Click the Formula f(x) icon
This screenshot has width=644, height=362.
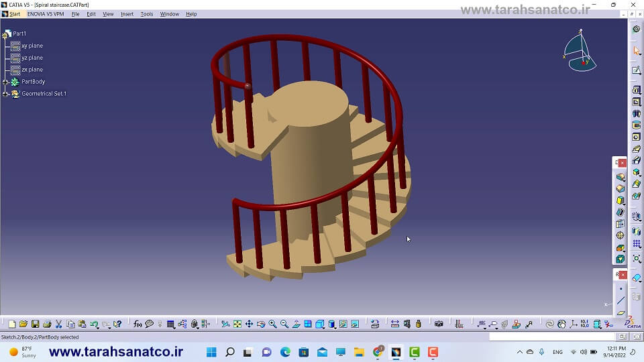click(x=138, y=324)
